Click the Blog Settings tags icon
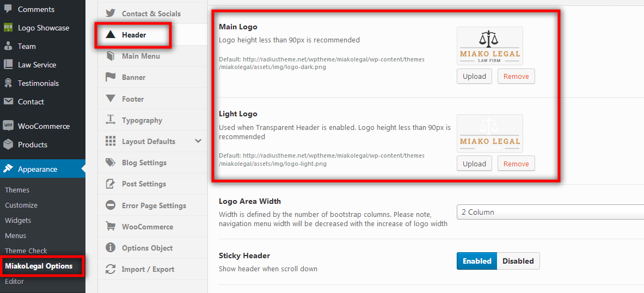 [111, 163]
